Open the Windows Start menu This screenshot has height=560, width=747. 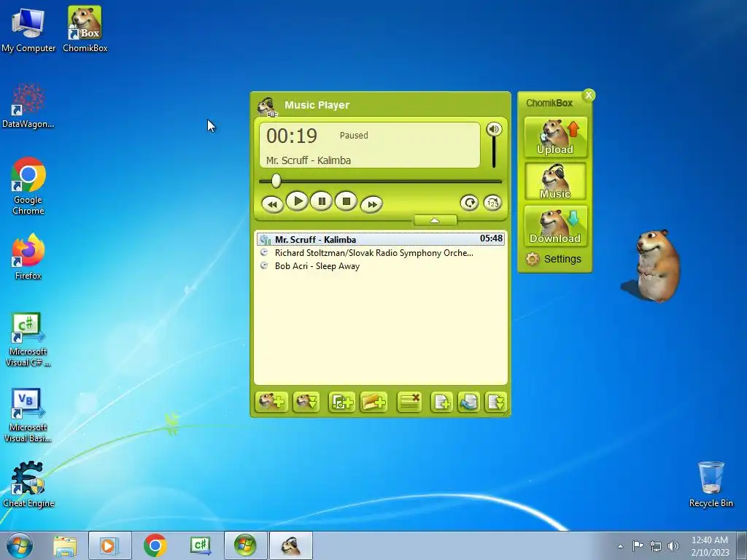click(20, 545)
